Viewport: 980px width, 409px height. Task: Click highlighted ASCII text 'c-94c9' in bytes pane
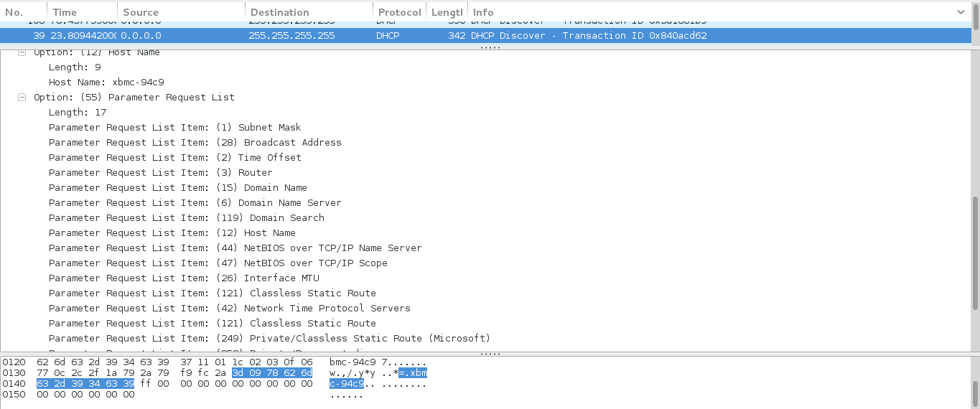[x=347, y=384]
